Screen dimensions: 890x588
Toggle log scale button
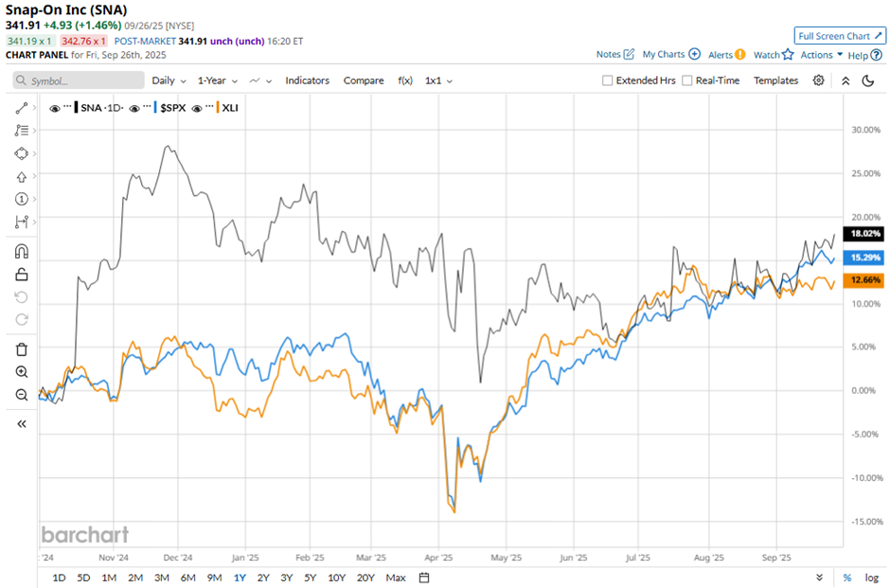coord(872,578)
